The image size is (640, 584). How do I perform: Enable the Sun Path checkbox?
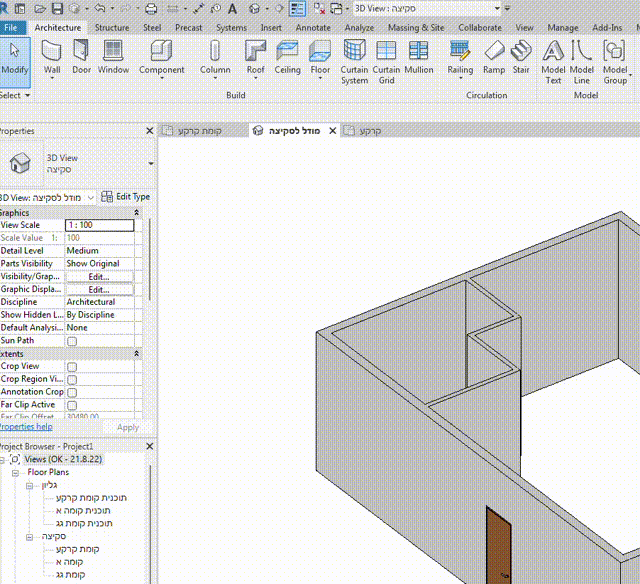tap(71, 341)
